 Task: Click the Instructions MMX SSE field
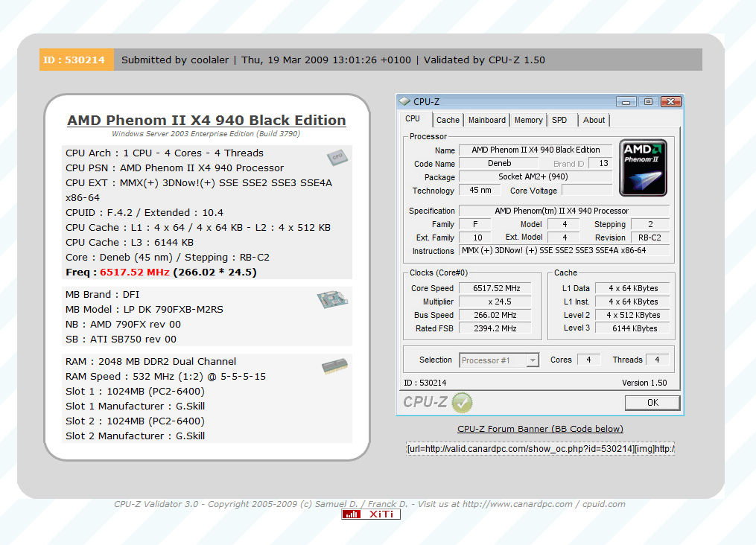(564, 251)
